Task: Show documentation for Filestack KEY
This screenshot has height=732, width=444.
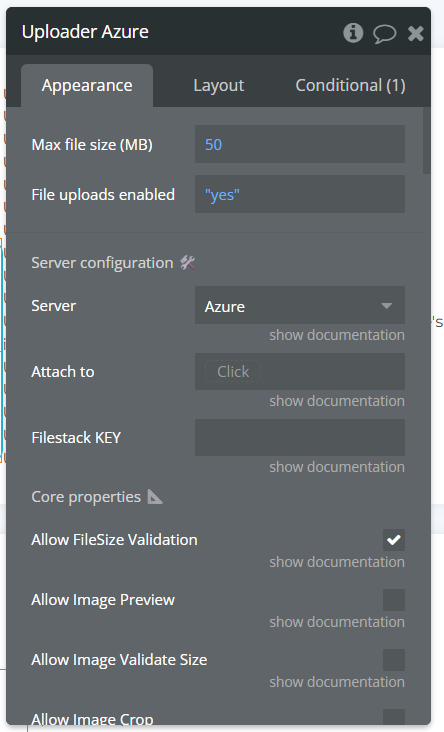Action: click(x=337, y=467)
